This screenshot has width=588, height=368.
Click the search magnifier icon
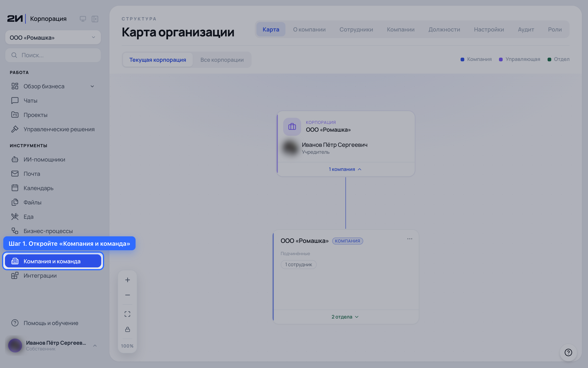coord(14,55)
